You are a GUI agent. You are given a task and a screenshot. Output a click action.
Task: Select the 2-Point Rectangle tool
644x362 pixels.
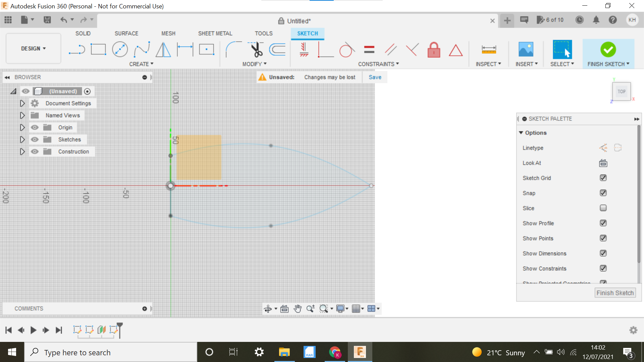click(x=99, y=49)
